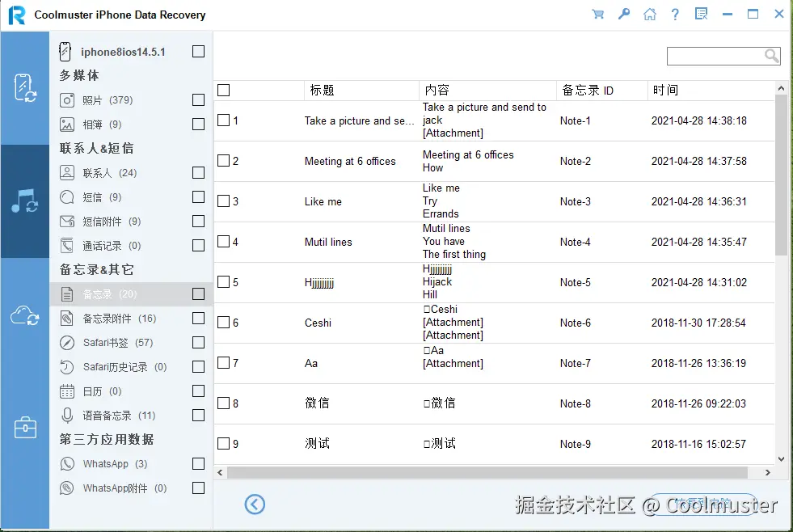
Task: Select all notes via header checkbox
Action: tap(224, 90)
